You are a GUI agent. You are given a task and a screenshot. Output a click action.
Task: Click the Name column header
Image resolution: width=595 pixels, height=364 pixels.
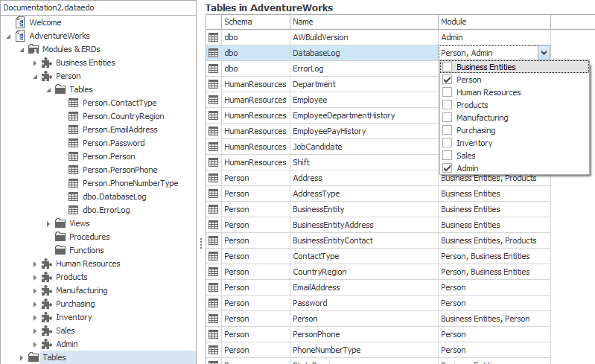click(x=363, y=22)
